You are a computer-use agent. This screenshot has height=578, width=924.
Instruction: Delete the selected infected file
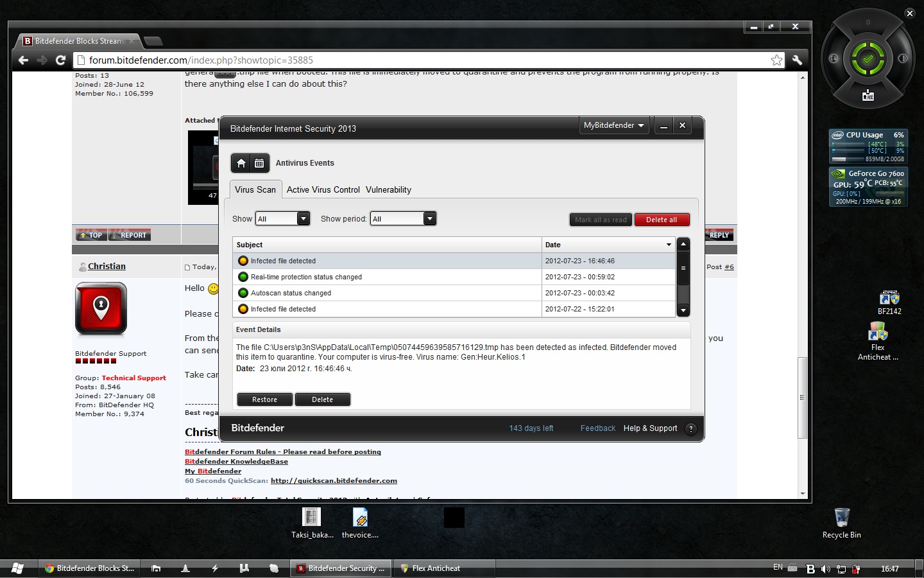pos(322,399)
